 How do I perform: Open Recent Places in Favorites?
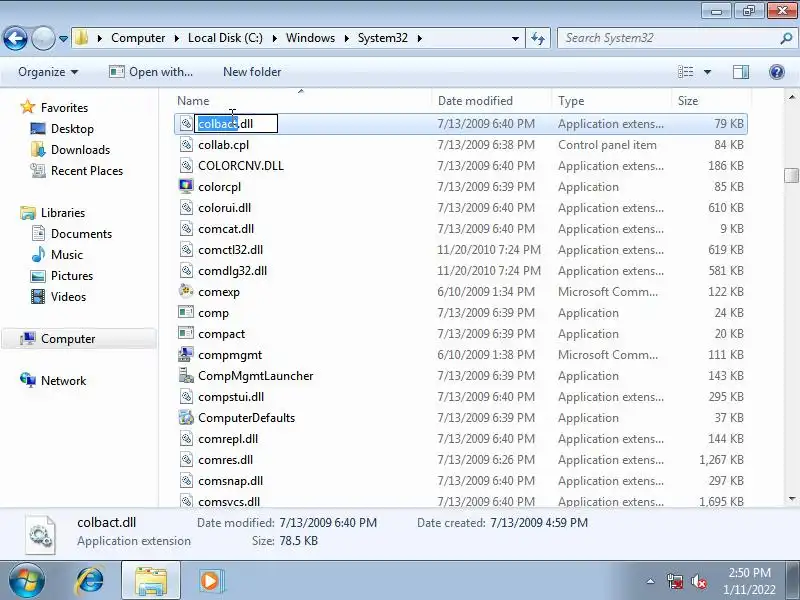pos(87,170)
